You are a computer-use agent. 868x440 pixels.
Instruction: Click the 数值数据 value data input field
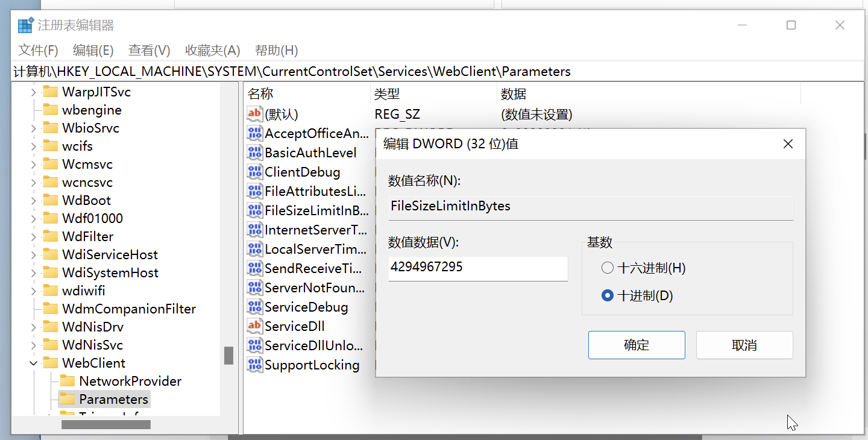click(x=478, y=268)
